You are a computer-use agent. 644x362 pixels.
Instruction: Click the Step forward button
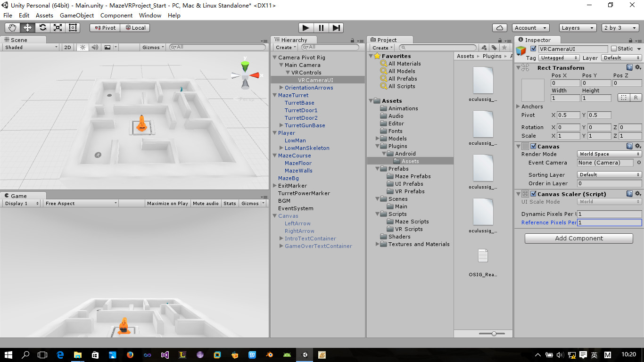336,28
